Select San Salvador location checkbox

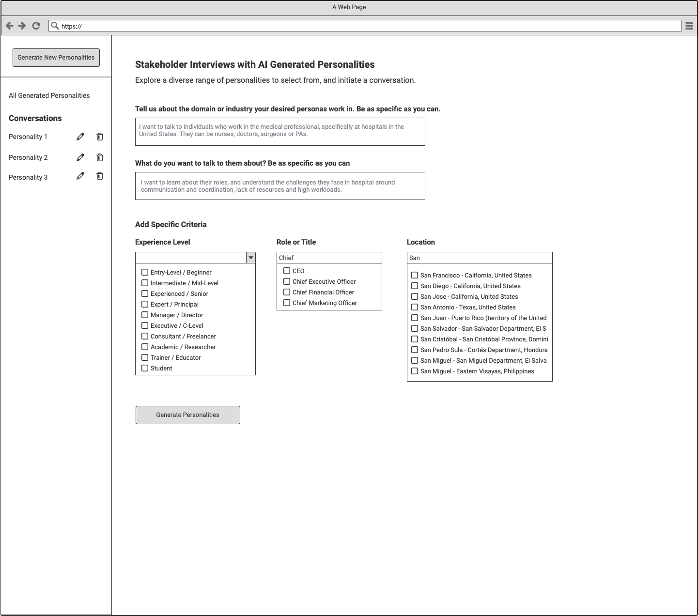click(x=415, y=328)
